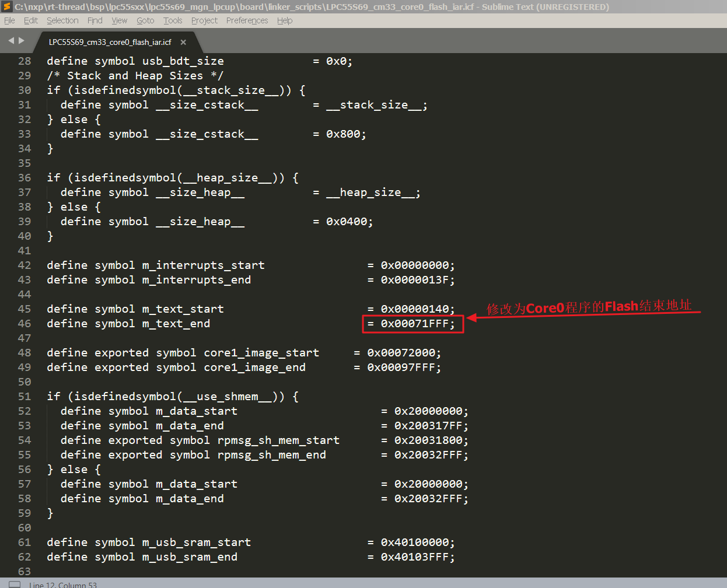
Task: Click the core1_image_start symbol on line 48
Action: (x=261, y=353)
